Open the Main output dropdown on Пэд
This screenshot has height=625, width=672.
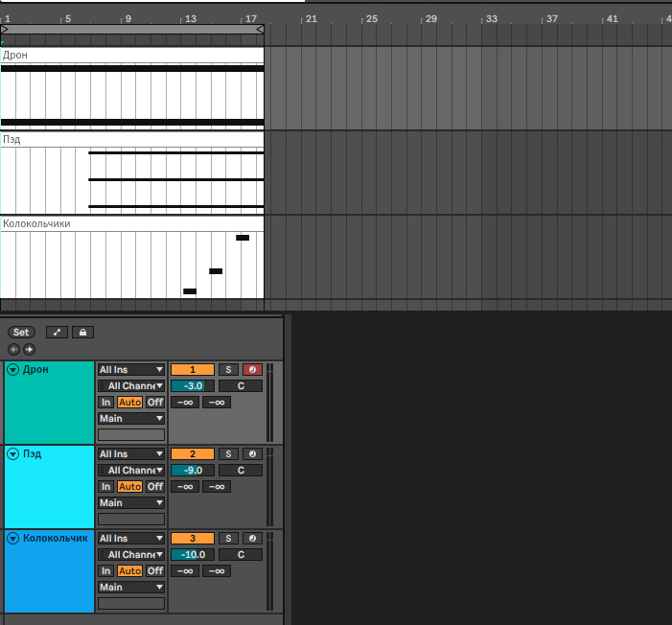[131, 503]
